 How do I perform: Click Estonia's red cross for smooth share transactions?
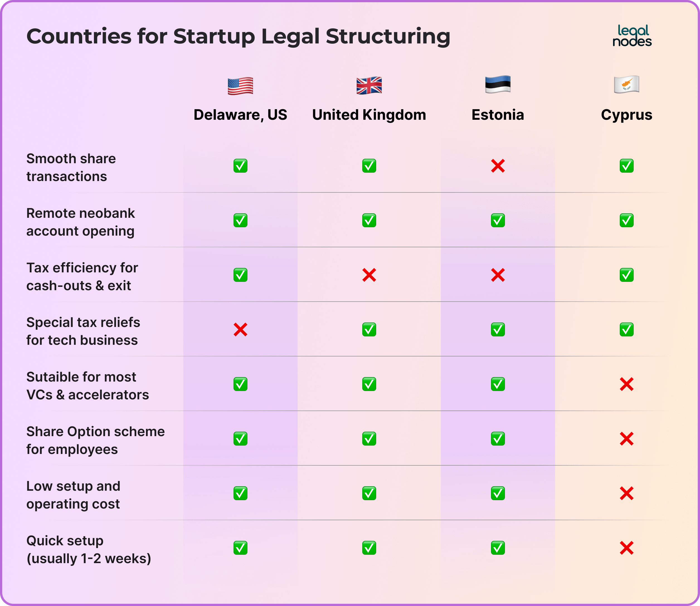498,166
